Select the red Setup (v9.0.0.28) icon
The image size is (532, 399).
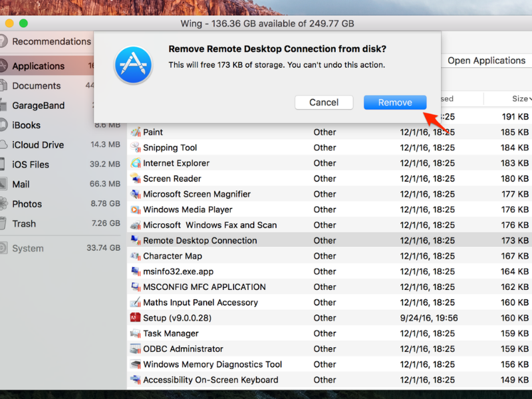click(x=136, y=318)
